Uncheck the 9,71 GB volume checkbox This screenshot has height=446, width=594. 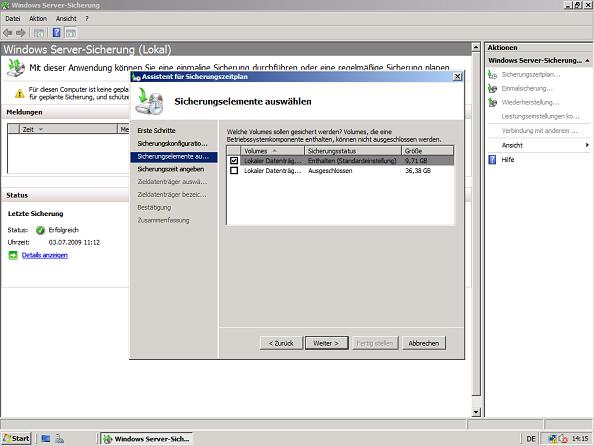tap(234, 161)
